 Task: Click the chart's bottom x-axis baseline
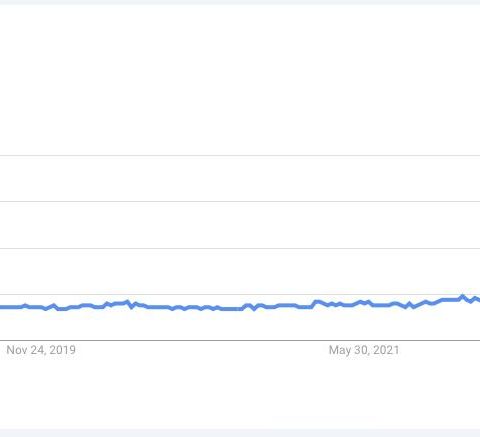coord(240,340)
